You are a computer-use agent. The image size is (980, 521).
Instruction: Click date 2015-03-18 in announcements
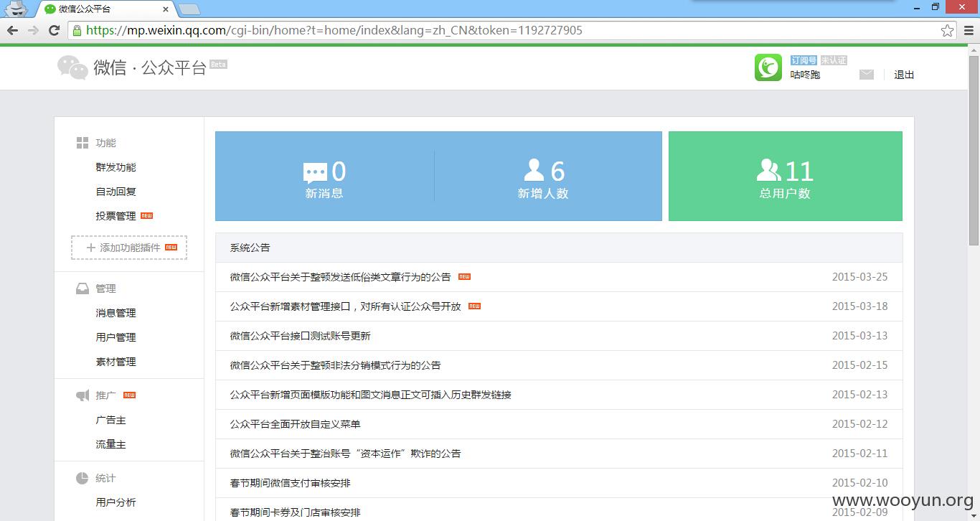859,306
